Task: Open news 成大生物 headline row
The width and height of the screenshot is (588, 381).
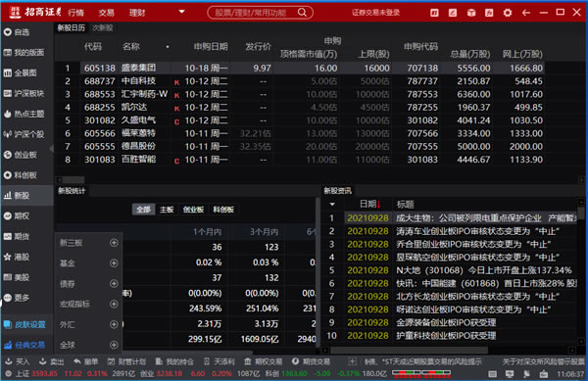Action: coord(461,218)
